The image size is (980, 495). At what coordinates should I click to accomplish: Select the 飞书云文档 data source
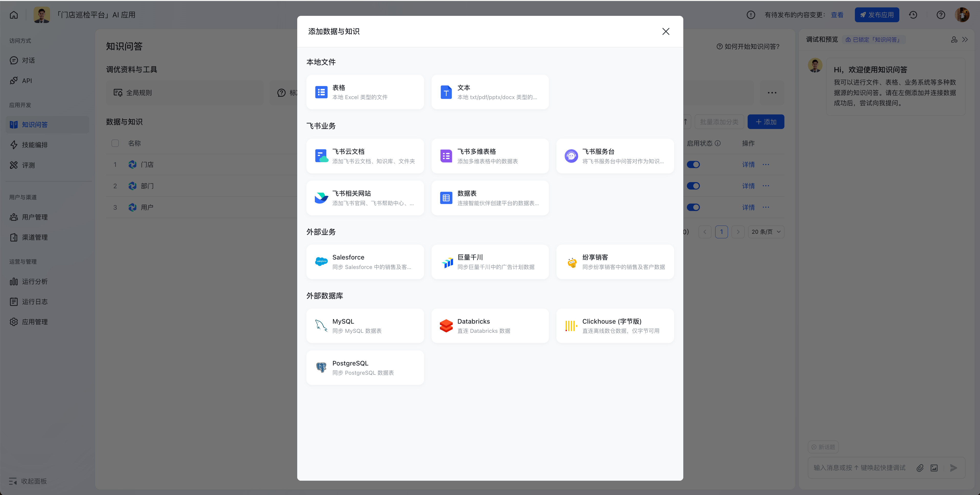[x=365, y=156]
